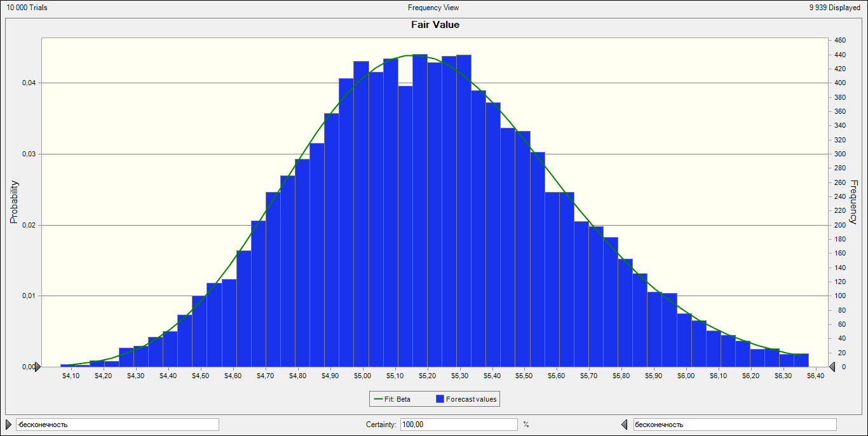The width and height of the screenshot is (868, 436).
Task: Click the blue Forecast values legend swatch
Action: [440, 399]
